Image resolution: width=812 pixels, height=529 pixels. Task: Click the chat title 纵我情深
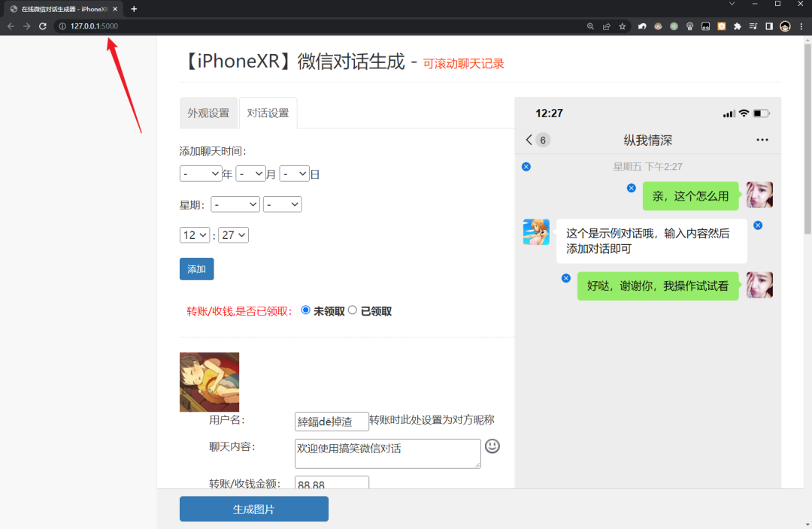pyautogui.click(x=648, y=141)
